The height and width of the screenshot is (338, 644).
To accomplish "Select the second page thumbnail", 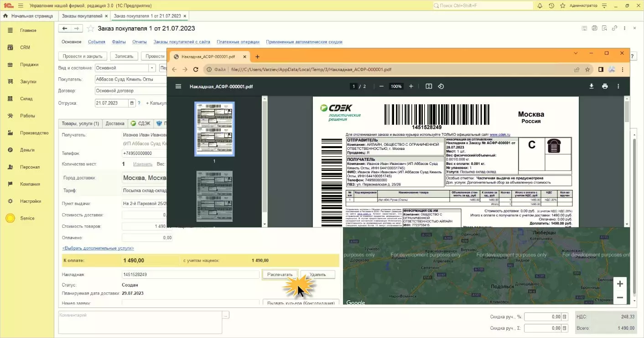I will coord(214,196).
